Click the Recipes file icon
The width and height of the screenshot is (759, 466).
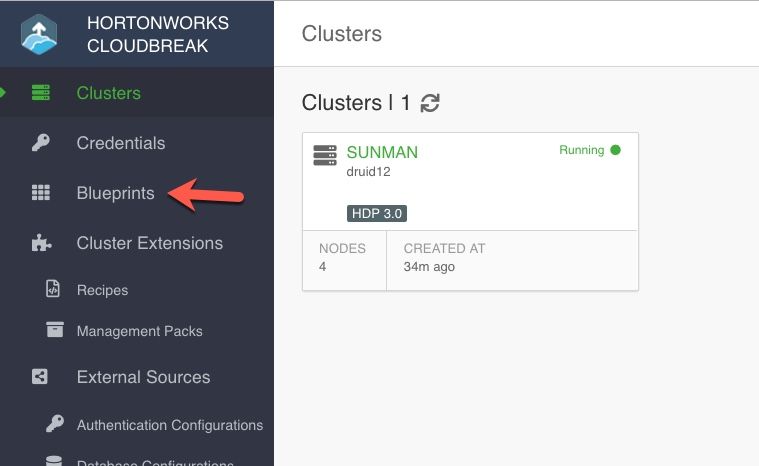54,290
